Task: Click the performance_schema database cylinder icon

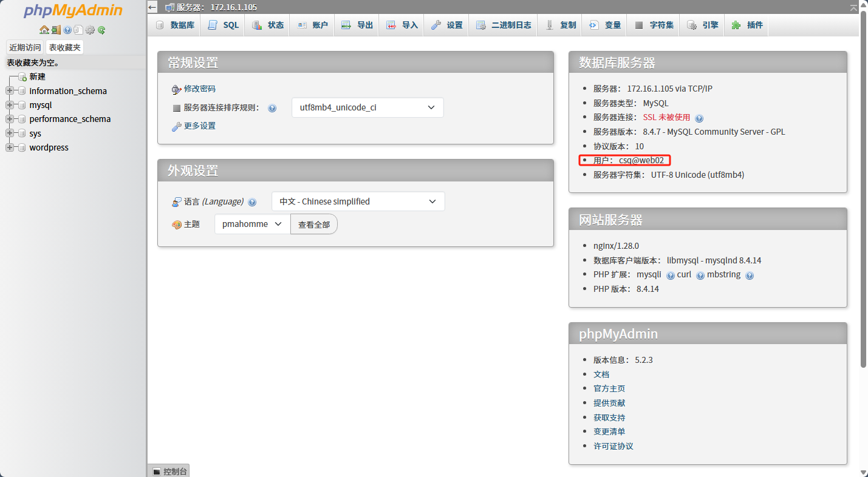Action: [22, 119]
